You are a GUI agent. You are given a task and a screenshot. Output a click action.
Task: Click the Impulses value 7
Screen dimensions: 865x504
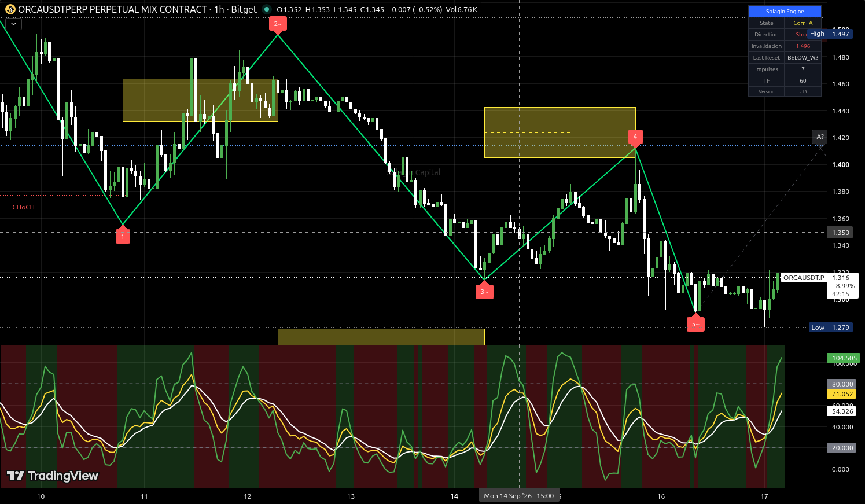pos(803,69)
